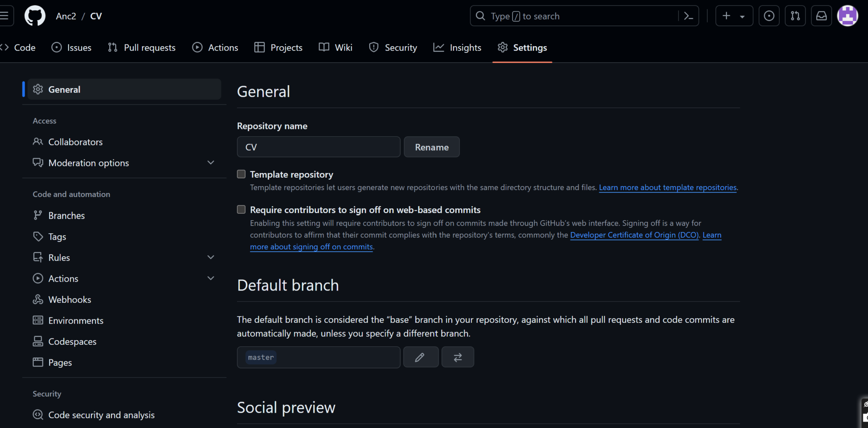Open the user avatar menu
The height and width of the screenshot is (428, 868).
(x=848, y=16)
